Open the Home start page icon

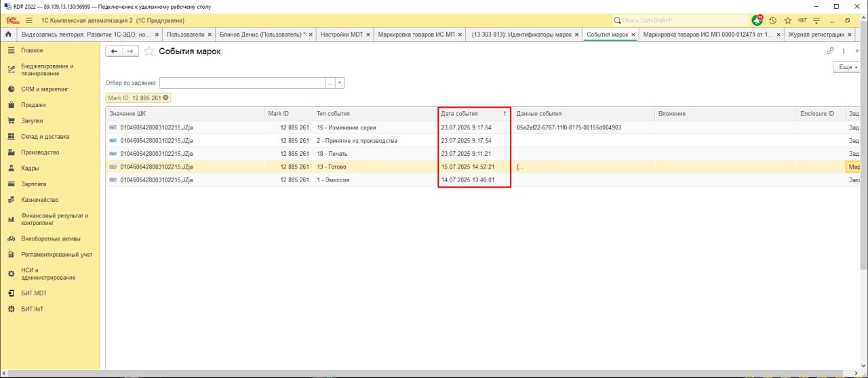8,35
